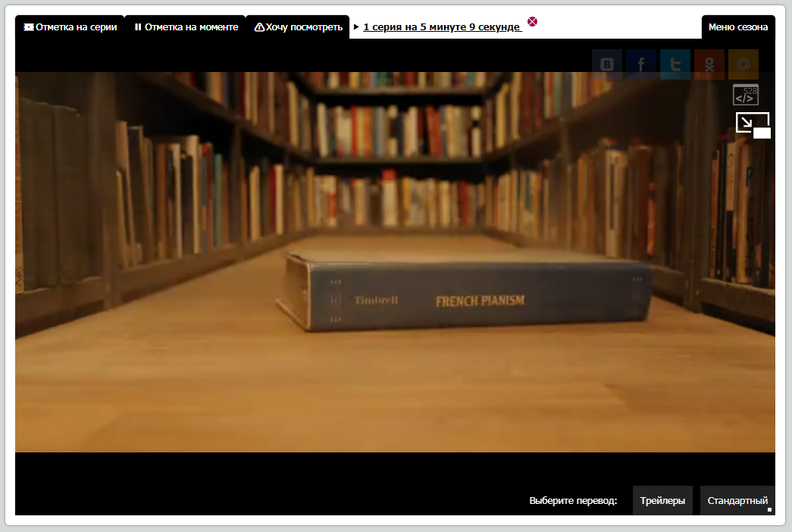Toggle Хочу посмотреть watchlist mark
This screenshot has width=792, height=532.
pos(298,27)
